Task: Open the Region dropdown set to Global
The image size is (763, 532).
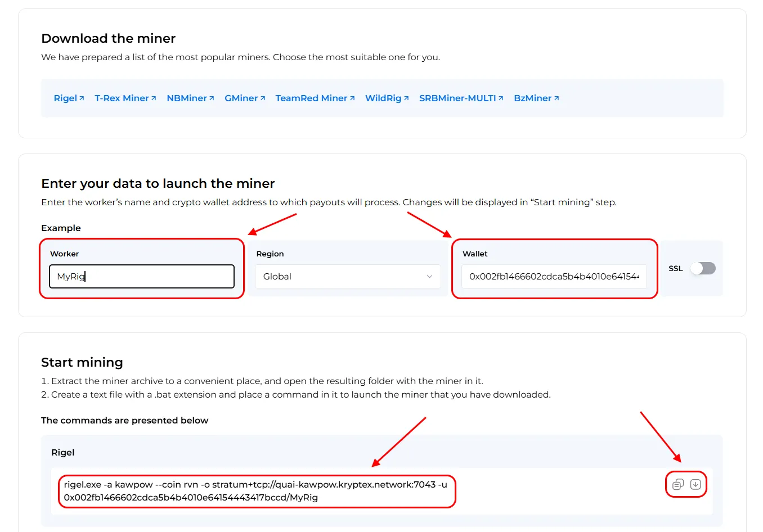Action: [x=347, y=277]
